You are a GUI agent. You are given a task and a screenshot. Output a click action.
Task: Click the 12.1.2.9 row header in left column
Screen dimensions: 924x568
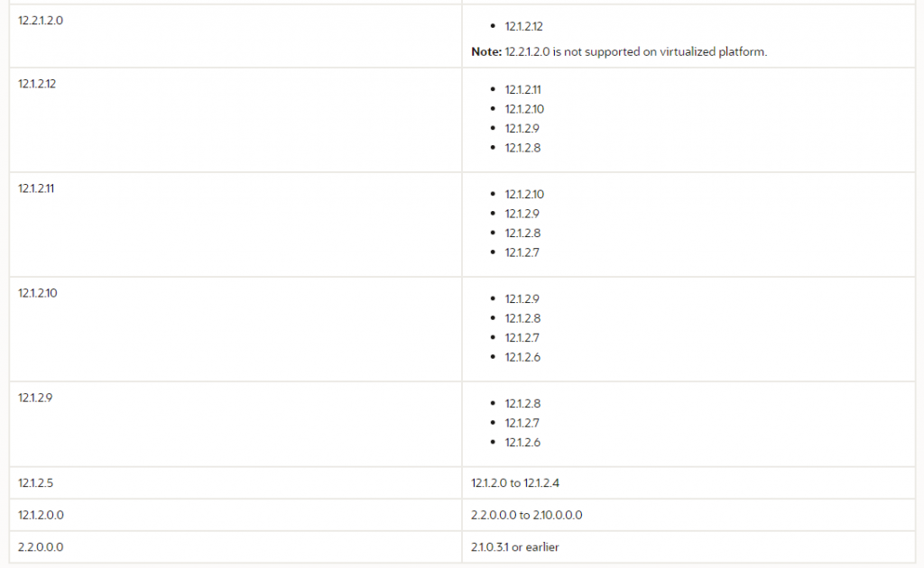[x=34, y=398]
